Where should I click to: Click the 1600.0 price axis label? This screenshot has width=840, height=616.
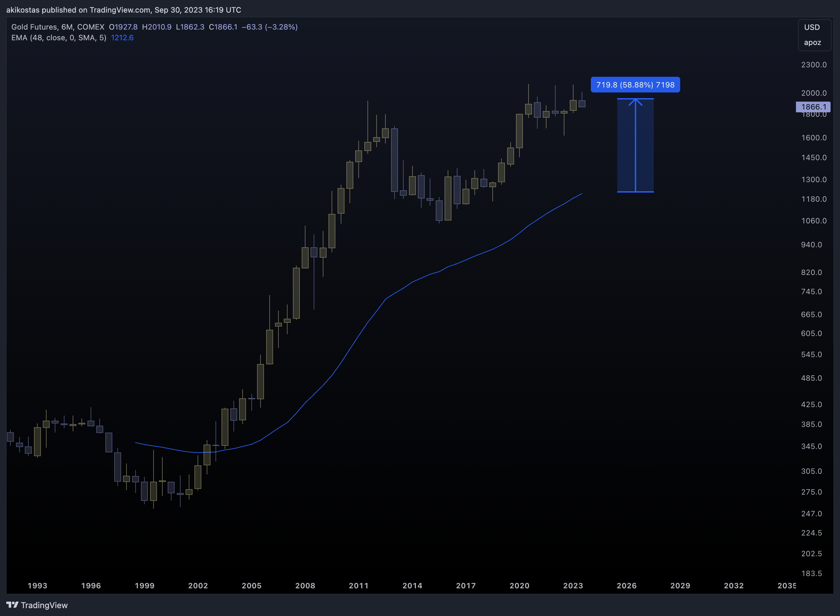pos(814,137)
